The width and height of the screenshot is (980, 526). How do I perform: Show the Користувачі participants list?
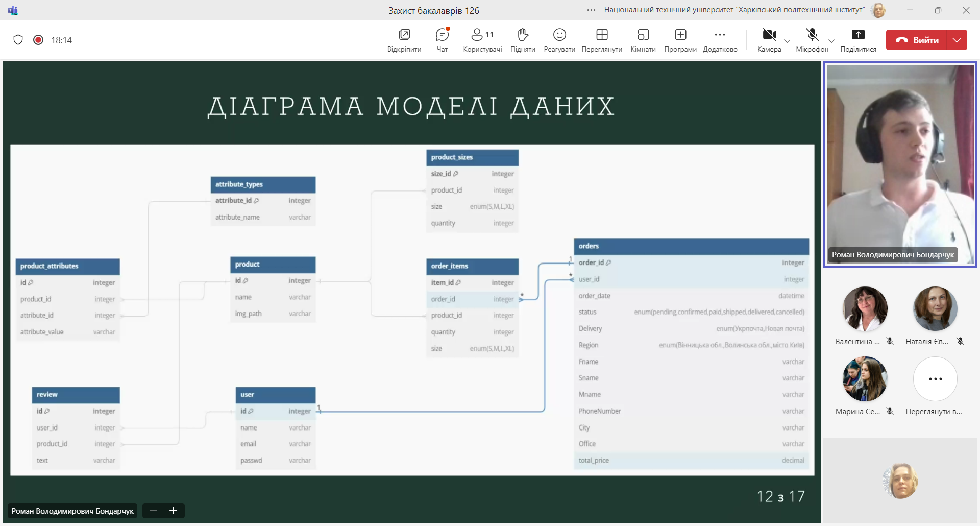click(x=482, y=40)
